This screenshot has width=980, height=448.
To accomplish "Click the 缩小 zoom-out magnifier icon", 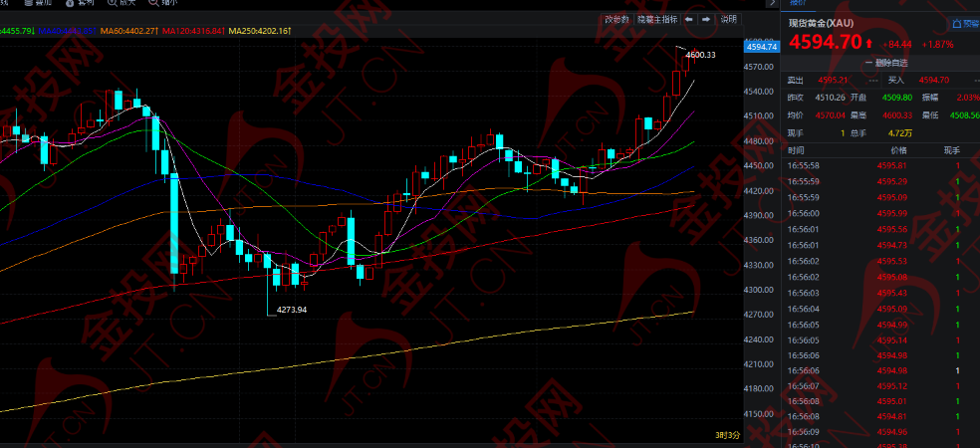I will [153, 3].
